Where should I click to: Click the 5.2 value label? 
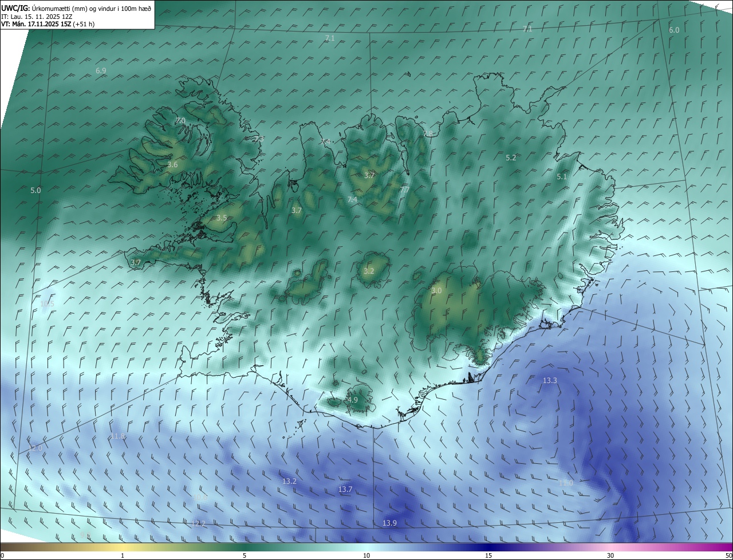click(511, 157)
